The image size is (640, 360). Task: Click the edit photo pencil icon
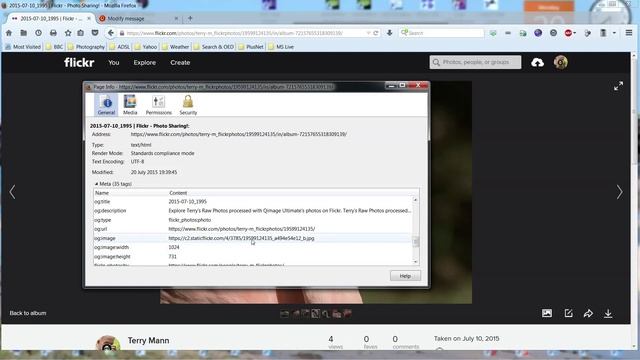click(x=568, y=313)
